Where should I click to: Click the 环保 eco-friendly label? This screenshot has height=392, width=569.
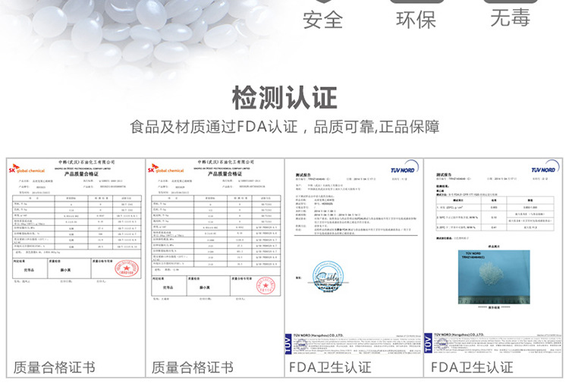(x=417, y=19)
